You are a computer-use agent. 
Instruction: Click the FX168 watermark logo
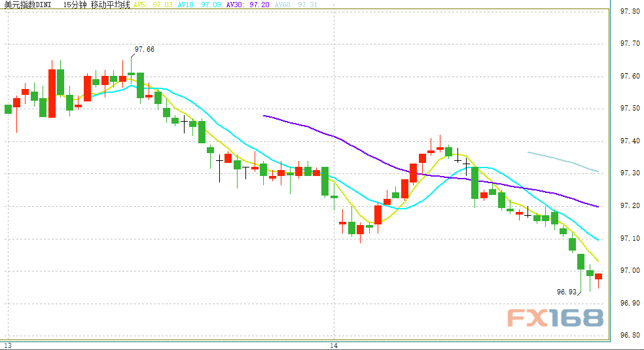click(x=554, y=319)
